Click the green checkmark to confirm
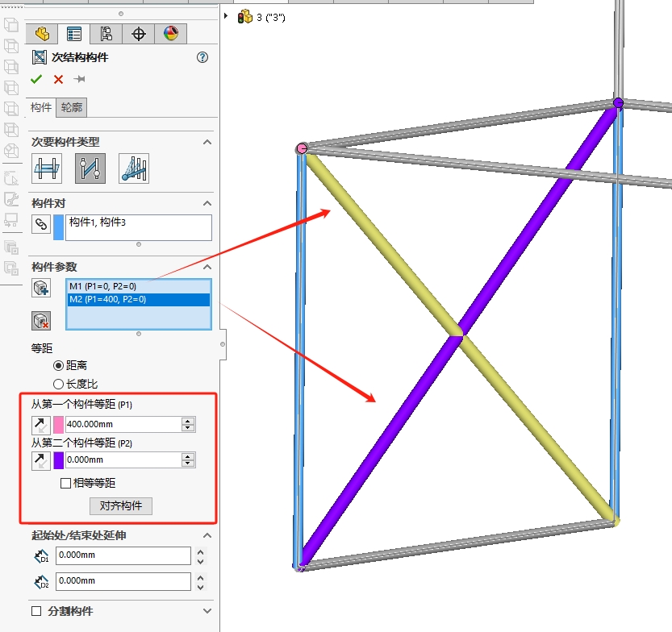Image resolution: width=672 pixels, height=632 pixels. pos(36,79)
